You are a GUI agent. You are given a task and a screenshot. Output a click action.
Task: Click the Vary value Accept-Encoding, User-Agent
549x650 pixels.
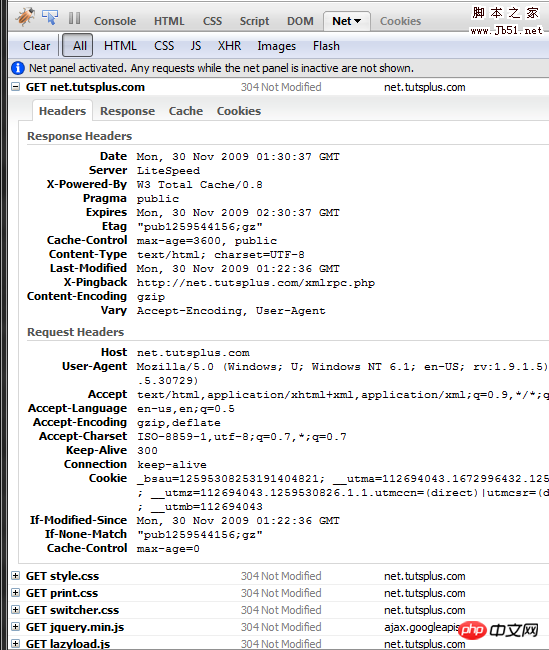tap(231, 311)
